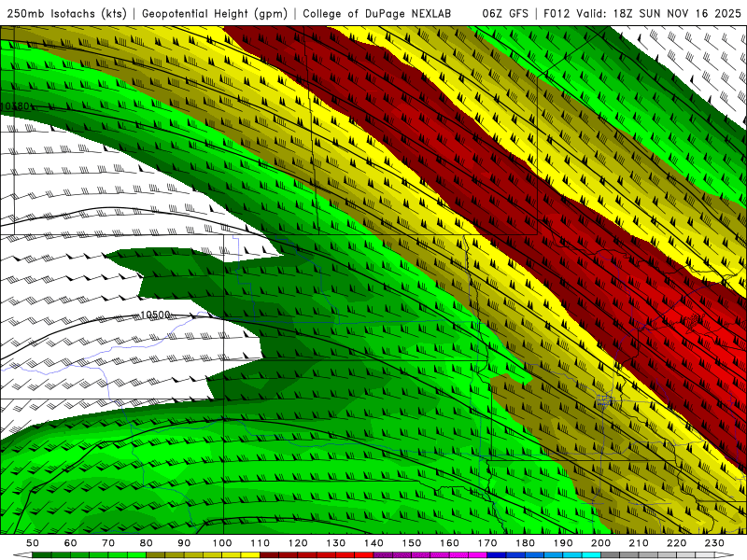Viewport: 747px width, 560px height.
Task: Click the '06Z GFS' model run text
Action: (x=505, y=14)
